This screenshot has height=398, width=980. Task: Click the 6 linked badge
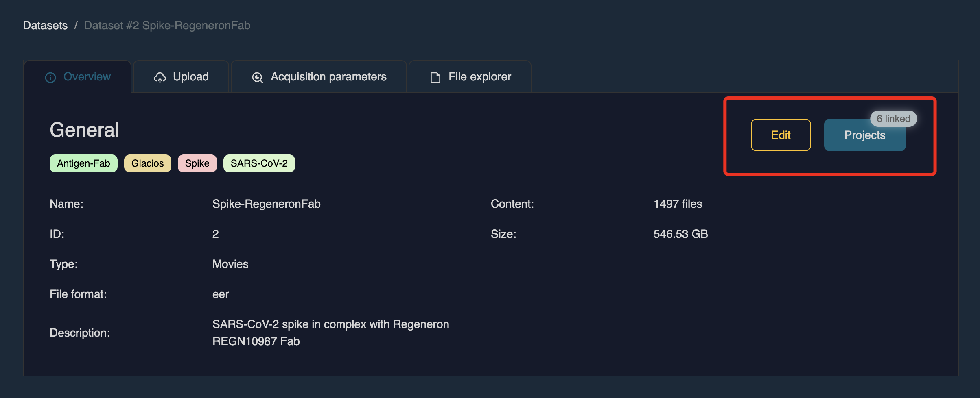coord(893,118)
